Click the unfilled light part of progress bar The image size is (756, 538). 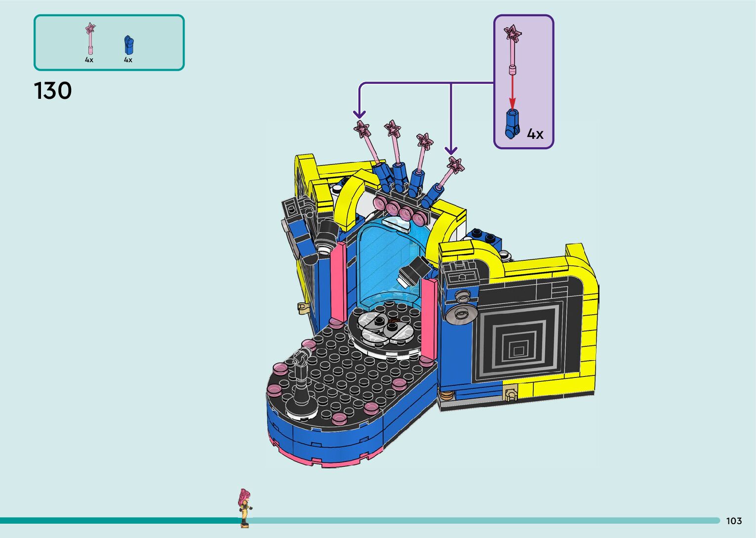pyautogui.click(x=484, y=520)
